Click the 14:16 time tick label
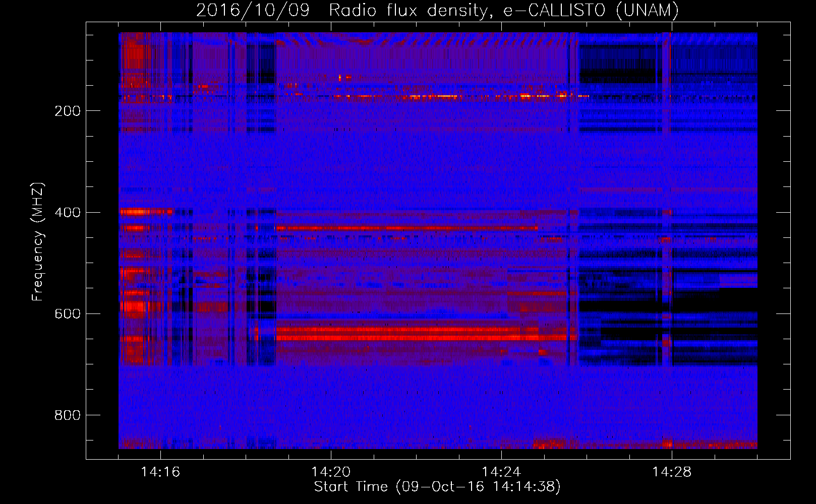This screenshot has width=816, height=504. point(160,472)
